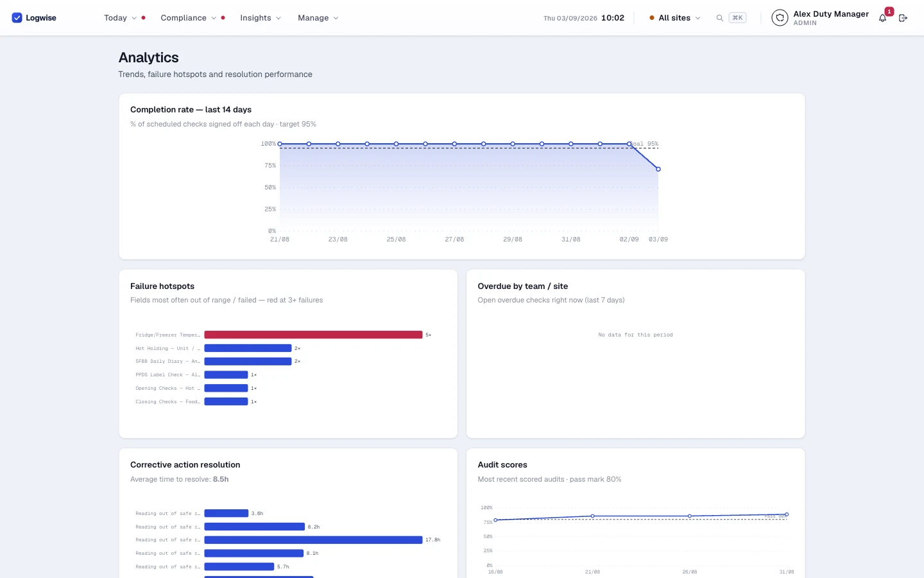Select the 8.1h resolution bar
The width and height of the screenshot is (924, 578).
pyautogui.click(x=253, y=553)
